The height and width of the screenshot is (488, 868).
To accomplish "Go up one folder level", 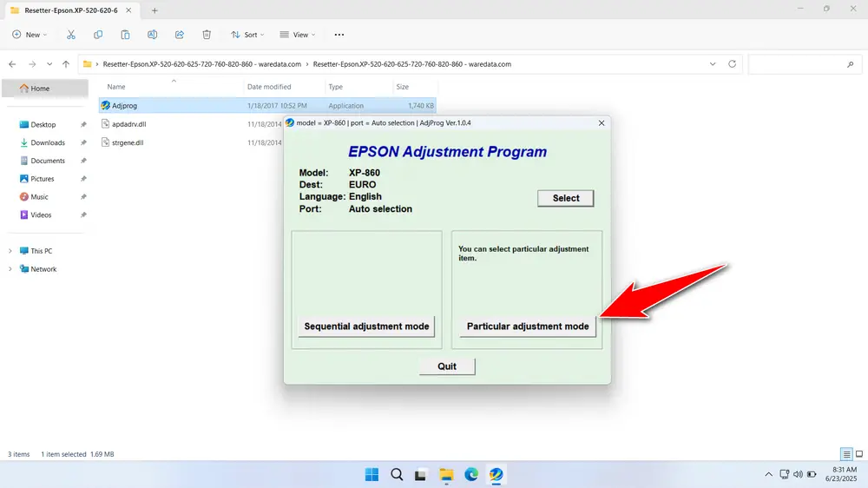I will 66,64.
